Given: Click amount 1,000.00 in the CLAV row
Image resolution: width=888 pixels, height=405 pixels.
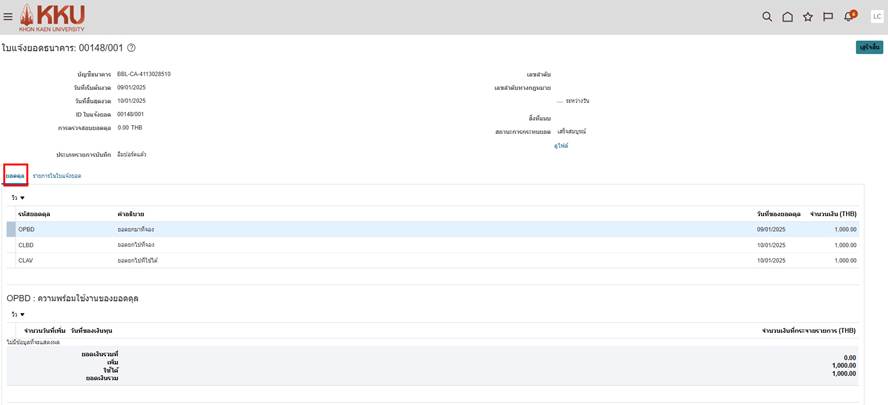Looking at the screenshot, I should click(x=846, y=261).
